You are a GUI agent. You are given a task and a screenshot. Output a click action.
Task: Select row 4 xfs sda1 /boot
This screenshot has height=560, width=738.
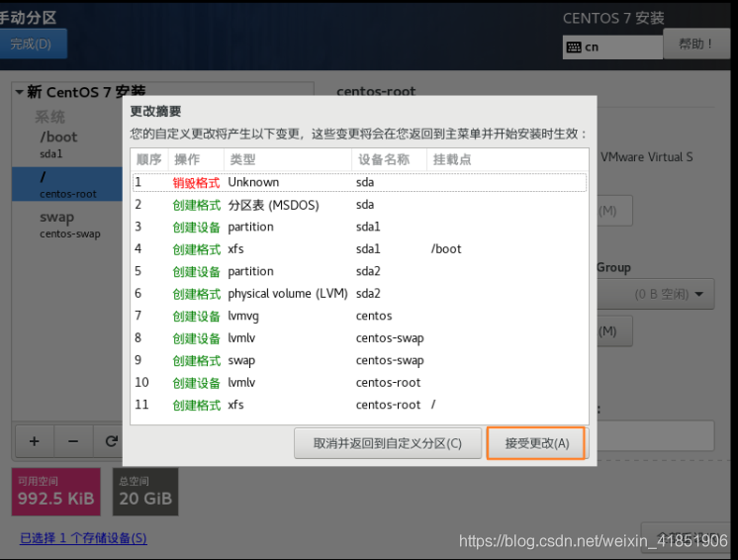click(359, 249)
